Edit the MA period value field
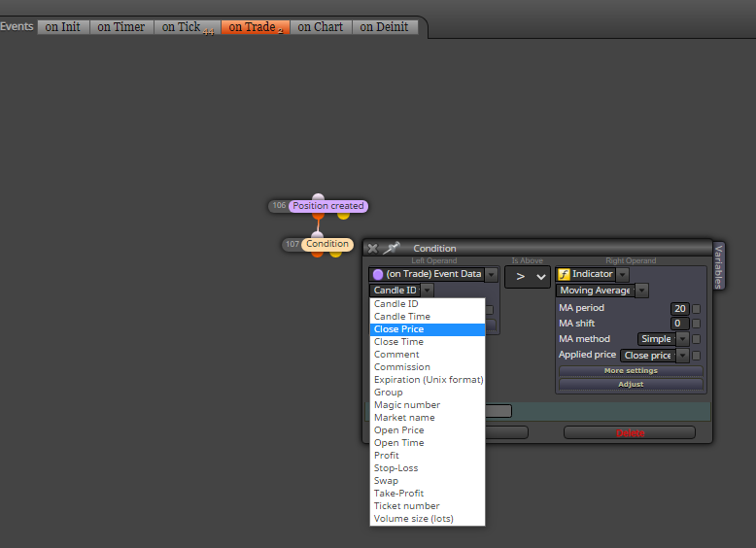Image resolution: width=756 pixels, height=548 pixels. coord(680,308)
